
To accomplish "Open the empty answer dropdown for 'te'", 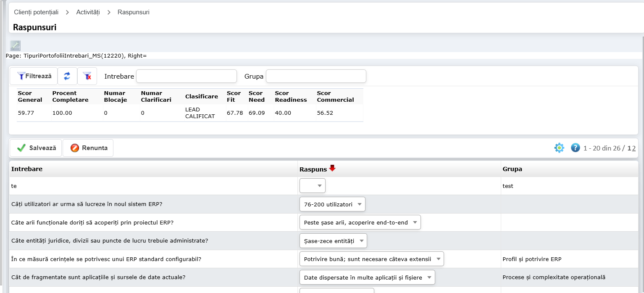I will pyautogui.click(x=313, y=185).
